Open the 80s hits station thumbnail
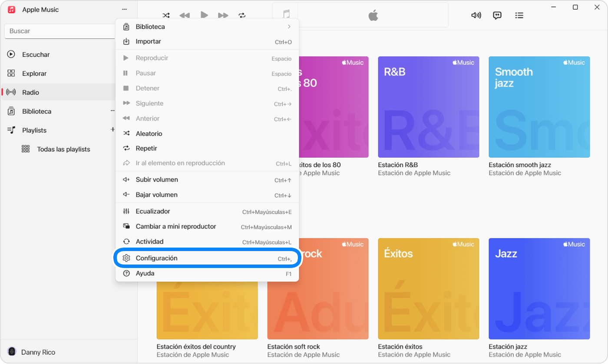Viewport: 608px width, 364px height. click(x=334, y=107)
